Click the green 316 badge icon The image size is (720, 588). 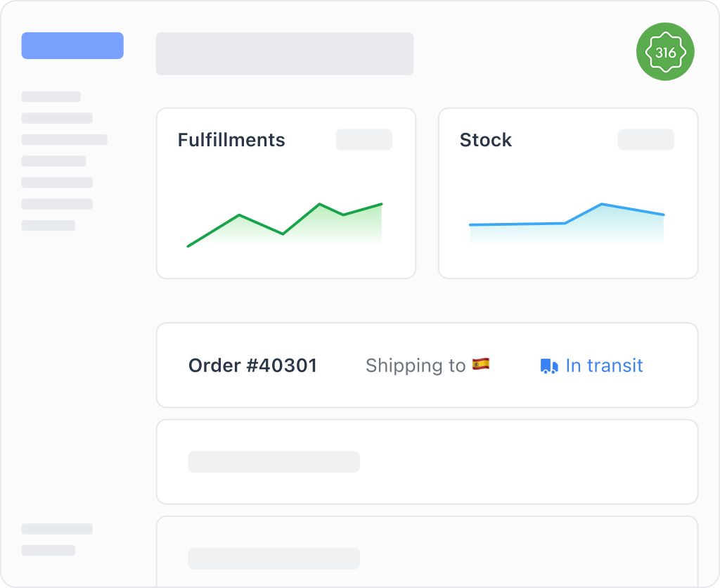tap(665, 52)
